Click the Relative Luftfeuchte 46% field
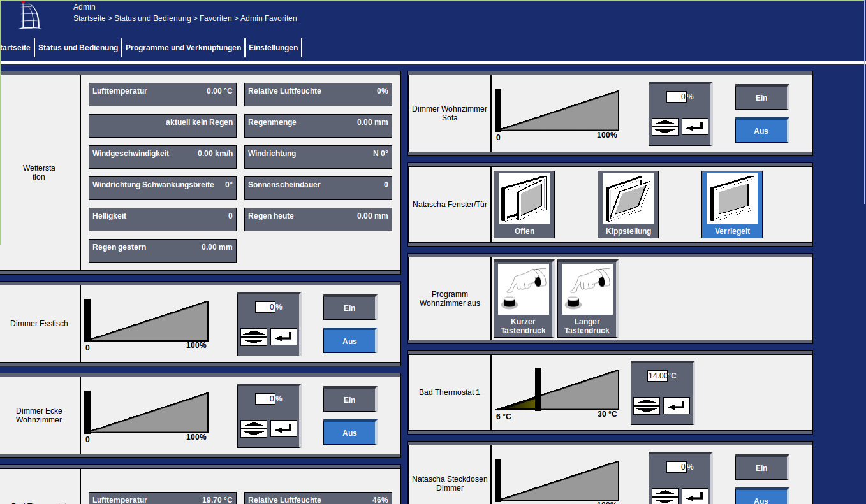The height and width of the screenshot is (504, 866). pyautogui.click(x=318, y=498)
